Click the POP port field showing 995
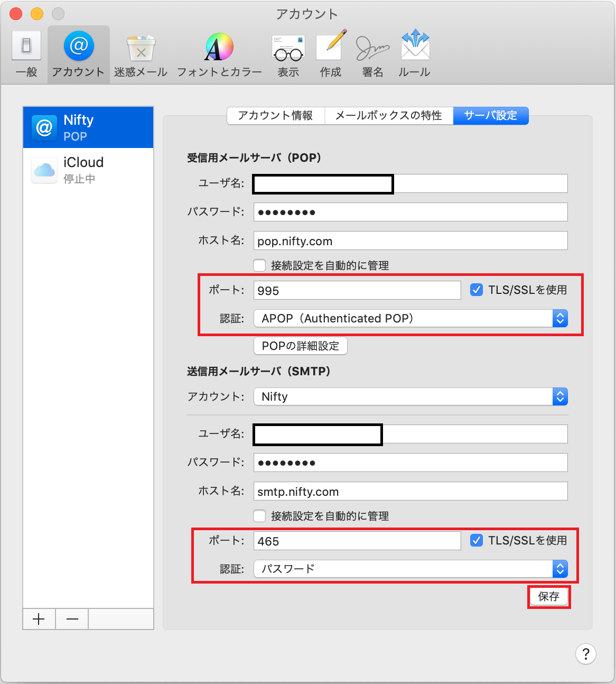This screenshot has height=684, width=616. pos(357,290)
